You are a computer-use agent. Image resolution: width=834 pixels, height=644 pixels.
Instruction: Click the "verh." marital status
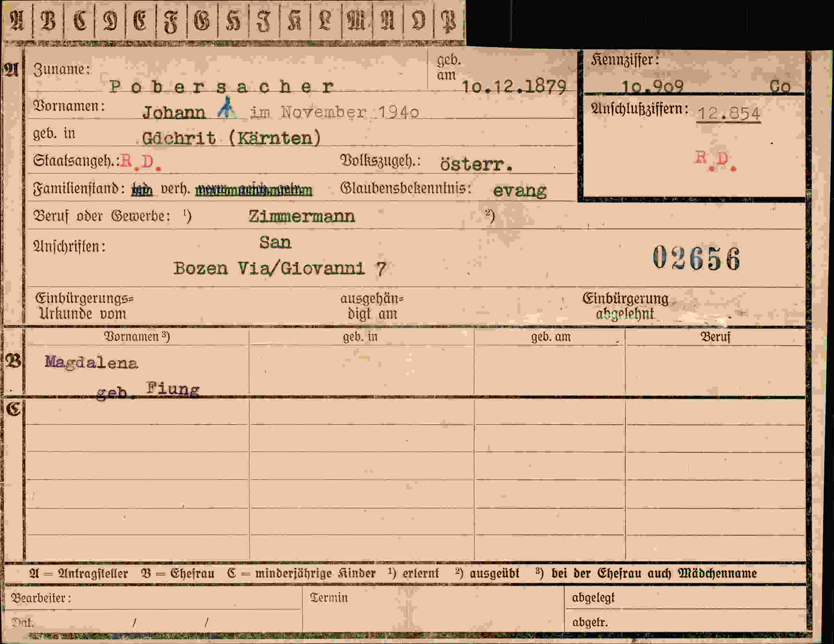(175, 188)
